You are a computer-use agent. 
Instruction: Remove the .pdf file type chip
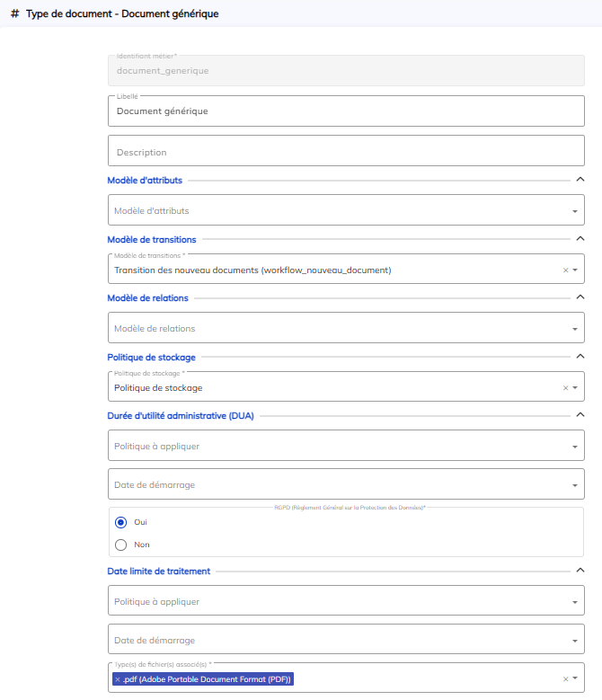point(118,679)
